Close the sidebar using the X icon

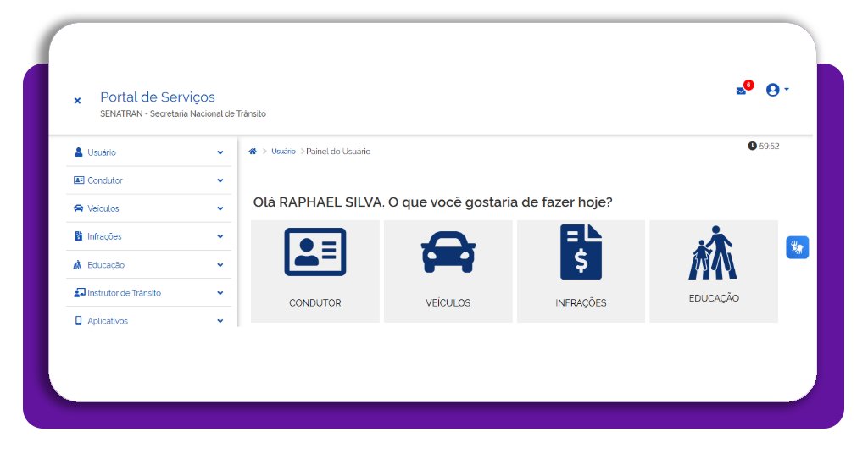(77, 101)
